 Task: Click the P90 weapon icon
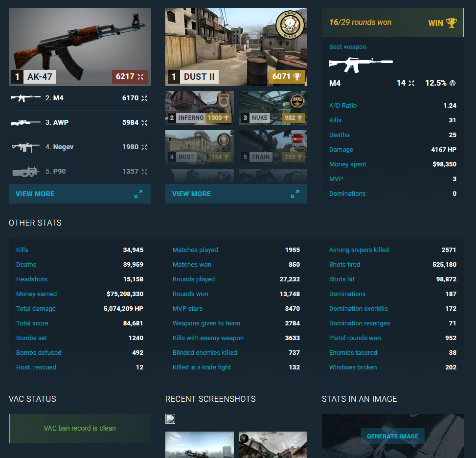tap(25, 172)
